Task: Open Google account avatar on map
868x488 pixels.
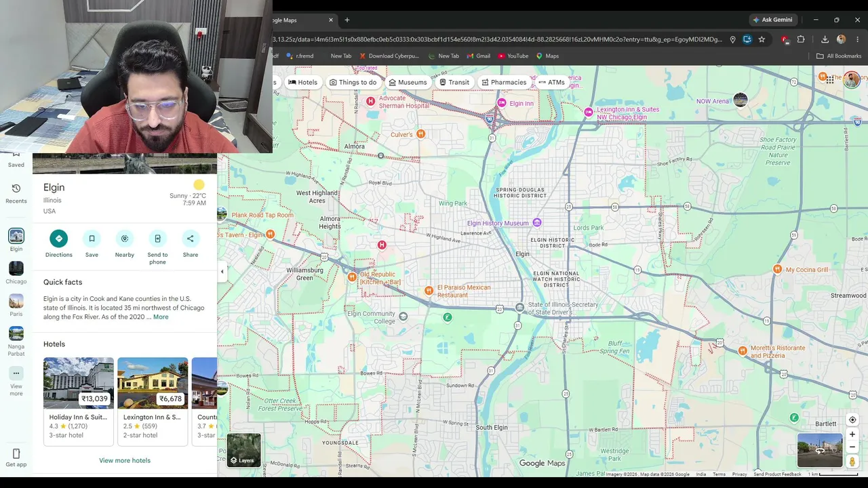Action: [852, 79]
